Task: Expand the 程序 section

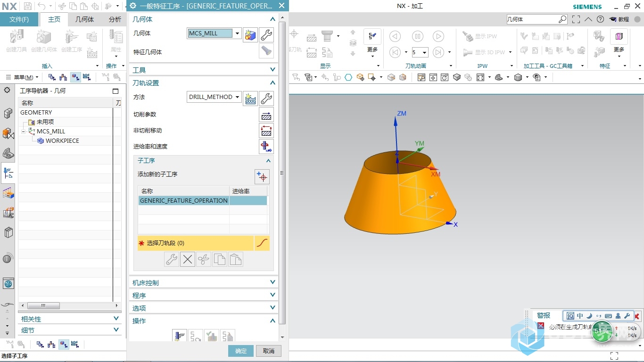Action: [x=272, y=295]
